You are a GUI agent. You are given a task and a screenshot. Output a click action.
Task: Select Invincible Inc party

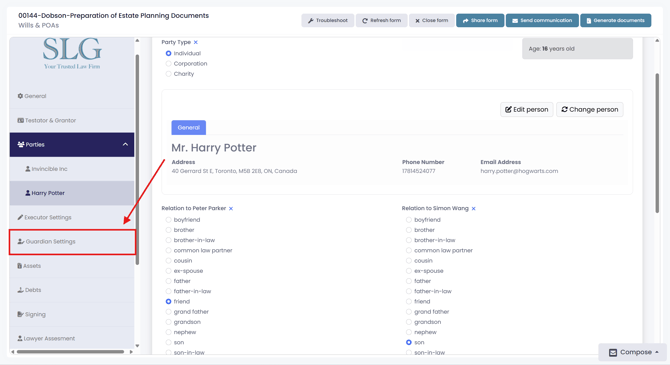click(72, 169)
